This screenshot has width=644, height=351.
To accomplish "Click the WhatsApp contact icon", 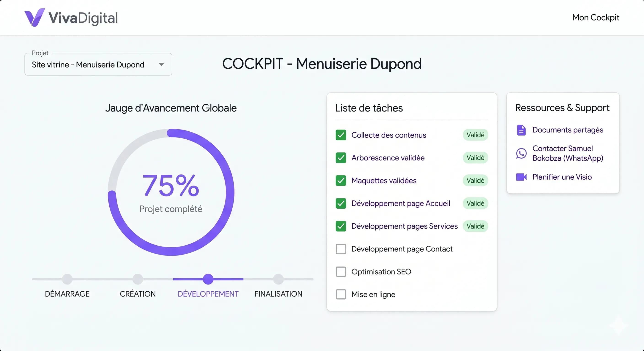I will (x=521, y=153).
